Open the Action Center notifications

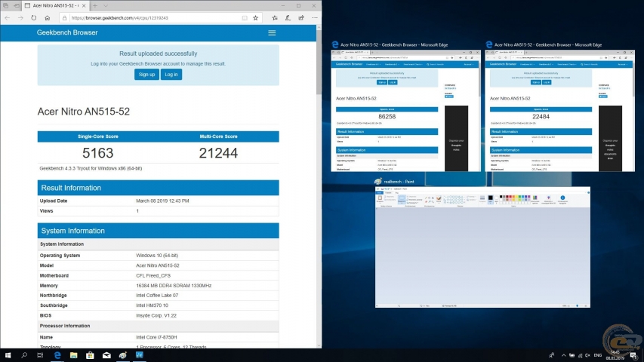click(633, 355)
